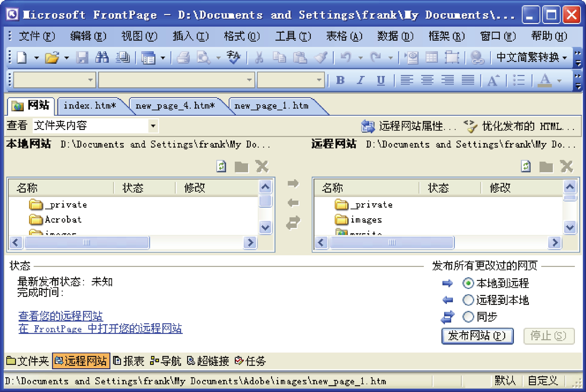Click the Paste clipboard icon
Image resolution: width=586 pixels, height=392 pixels.
coord(300,58)
